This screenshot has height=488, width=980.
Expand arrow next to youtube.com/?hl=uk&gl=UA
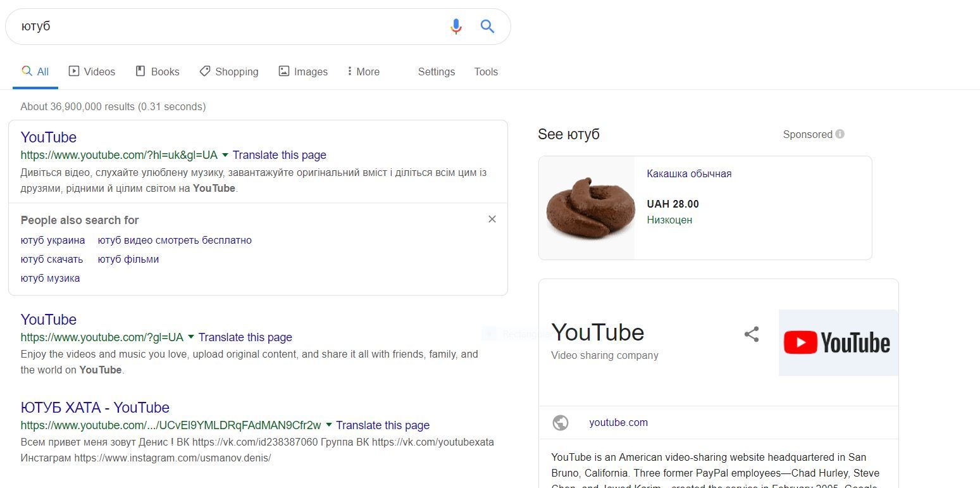[x=225, y=155]
